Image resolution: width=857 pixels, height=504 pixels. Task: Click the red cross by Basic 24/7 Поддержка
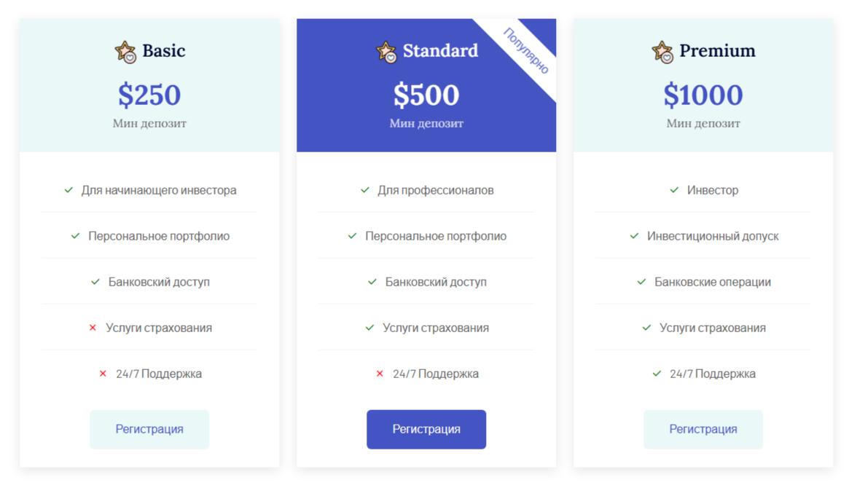103,374
